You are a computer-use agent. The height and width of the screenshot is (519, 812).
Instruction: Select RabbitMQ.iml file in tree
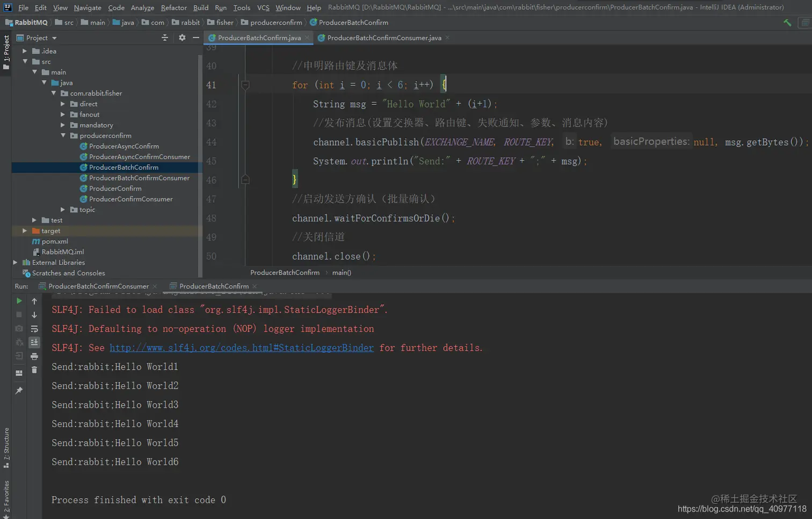62,252
